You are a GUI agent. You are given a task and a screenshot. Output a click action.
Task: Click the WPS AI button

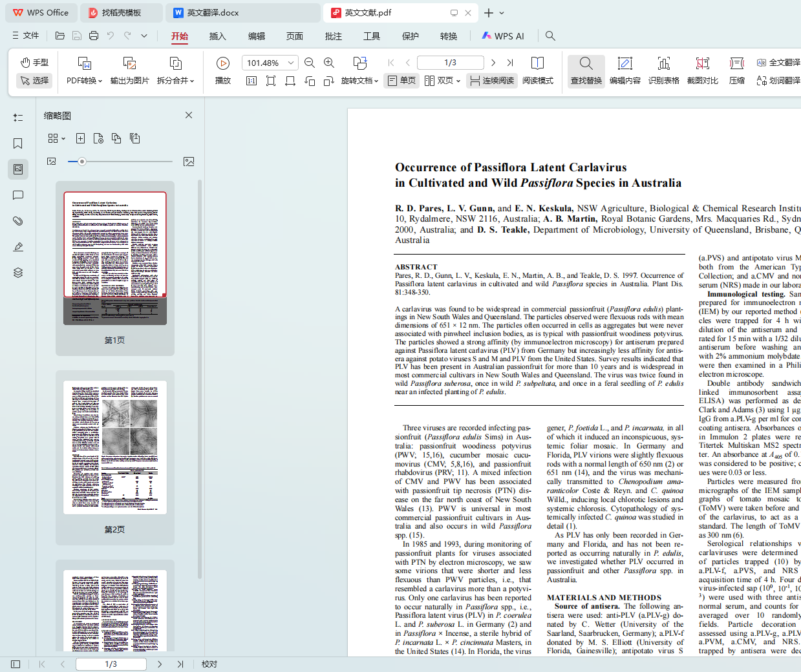pos(503,36)
